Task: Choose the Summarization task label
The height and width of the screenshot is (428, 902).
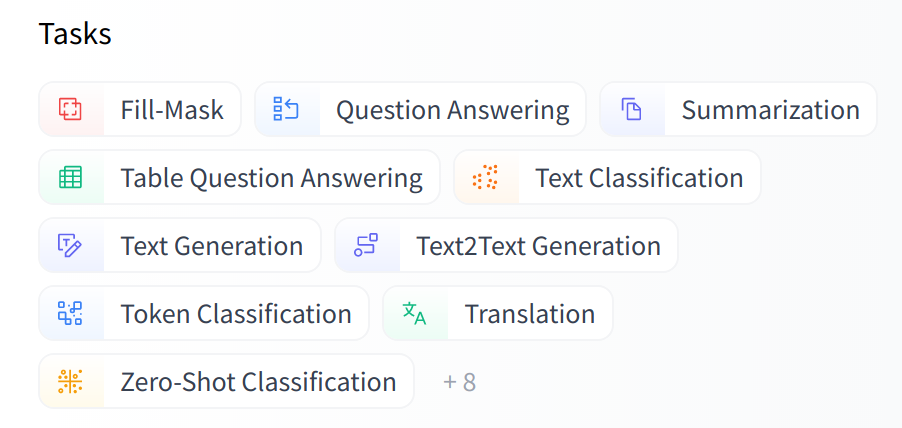Action: pyautogui.click(x=770, y=110)
